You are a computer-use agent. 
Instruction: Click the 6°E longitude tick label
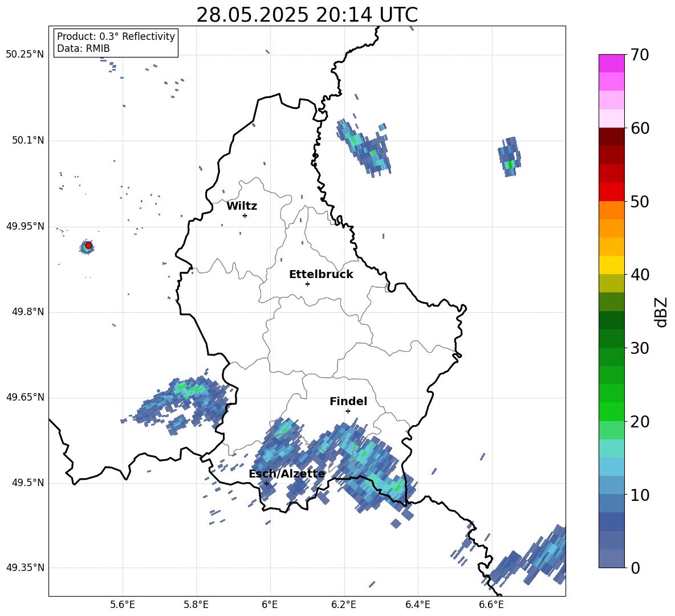270,605
